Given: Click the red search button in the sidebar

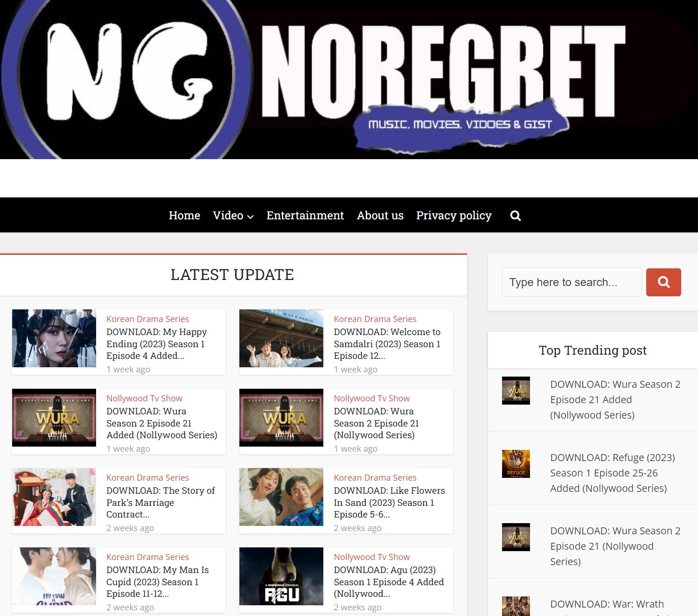Looking at the screenshot, I should [663, 282].
